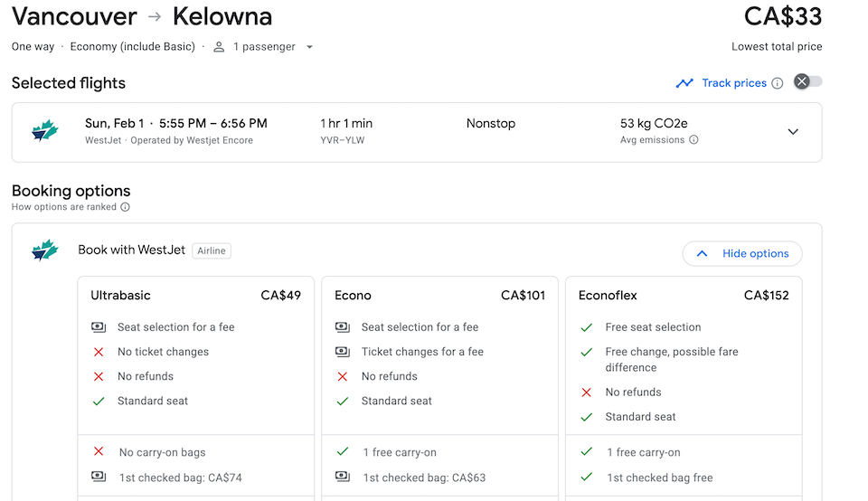Click the Track prices trend icon
This screenshot has height=501, width=868.
tap(684, 83)
